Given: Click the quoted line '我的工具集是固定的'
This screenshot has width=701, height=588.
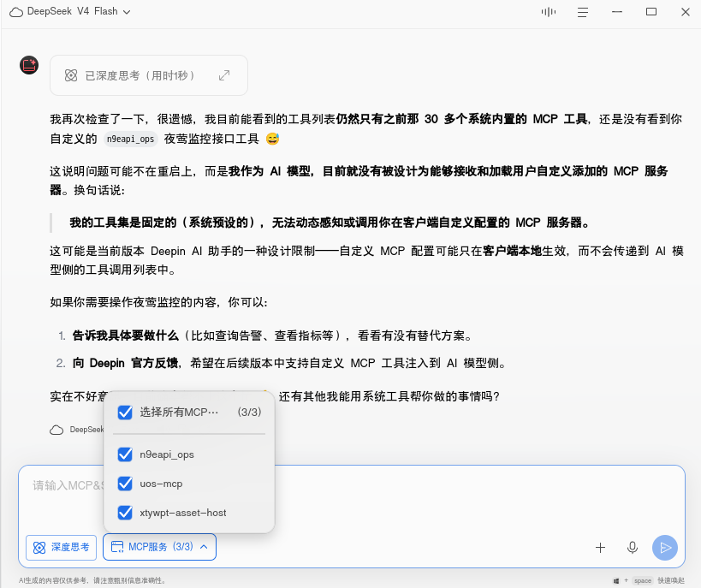Looking at the screenshot, I should tap(123, 223).
